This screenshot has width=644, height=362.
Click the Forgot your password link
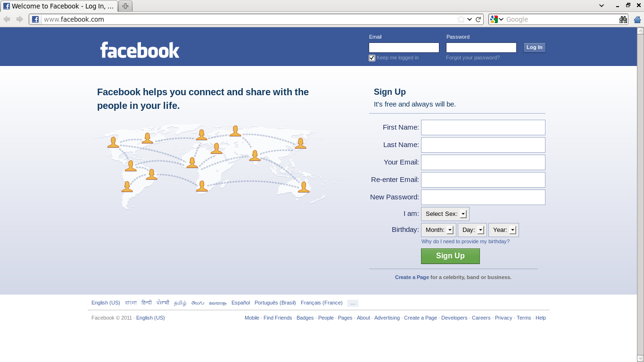click(472, 58)
